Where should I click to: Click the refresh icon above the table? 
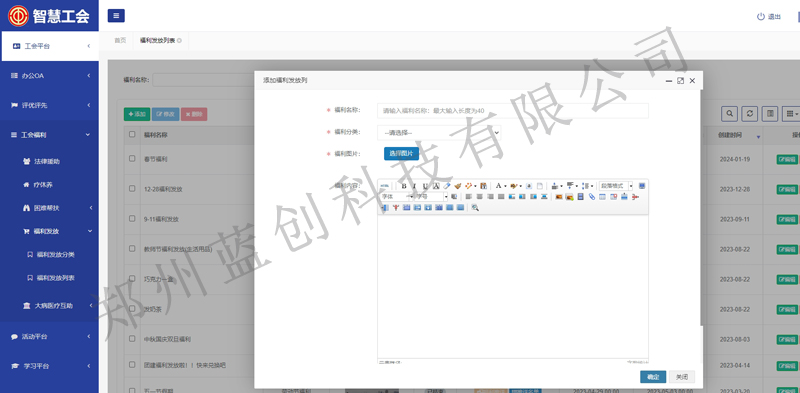click(x=749, y=113)
